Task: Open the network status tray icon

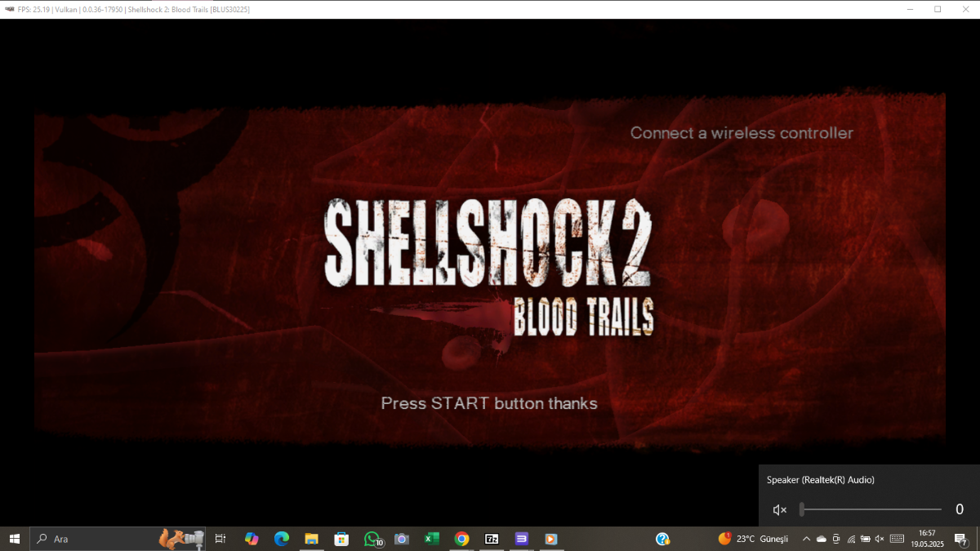Action: tap(851, 539)
